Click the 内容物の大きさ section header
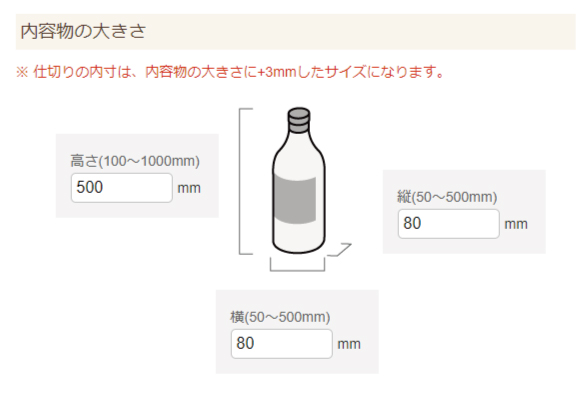 point(295,31)
